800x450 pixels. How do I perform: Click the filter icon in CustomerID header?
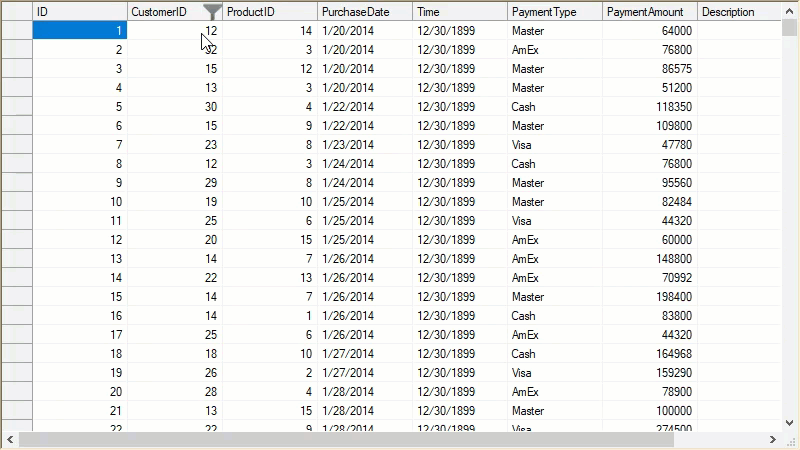coord(212,12)
